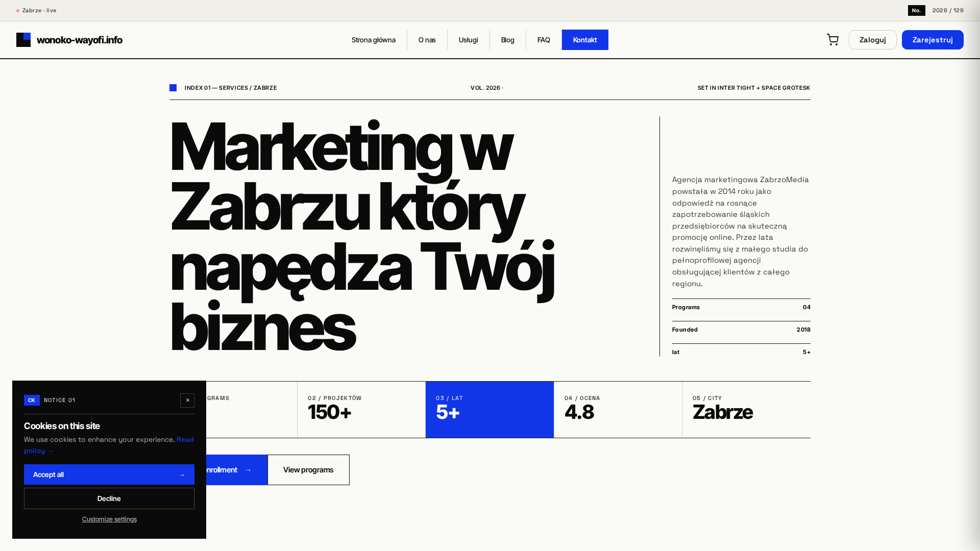Select the Kontakt nav button

tap(585, 40)
